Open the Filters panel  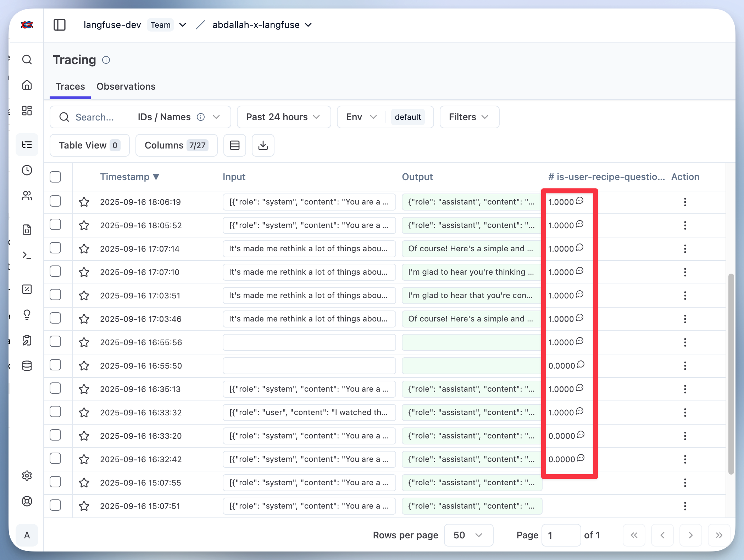click(469, 117)
